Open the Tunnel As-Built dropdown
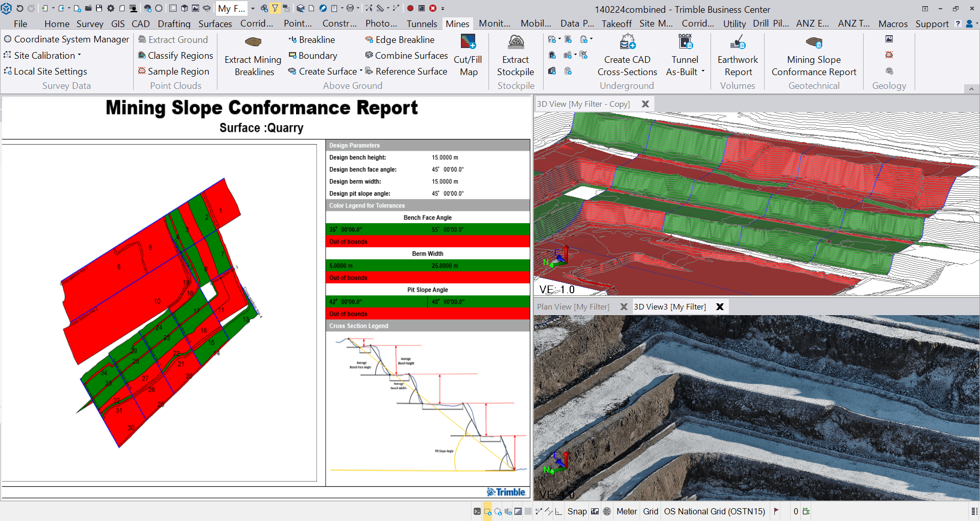This screenshot has height=521, width=980. click(703, 72)
